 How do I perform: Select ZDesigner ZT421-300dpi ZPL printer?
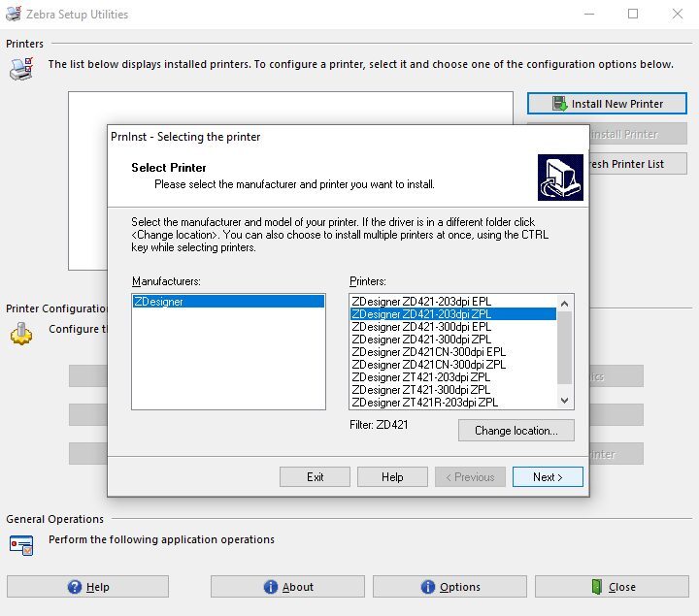click(x=453, y=390)
